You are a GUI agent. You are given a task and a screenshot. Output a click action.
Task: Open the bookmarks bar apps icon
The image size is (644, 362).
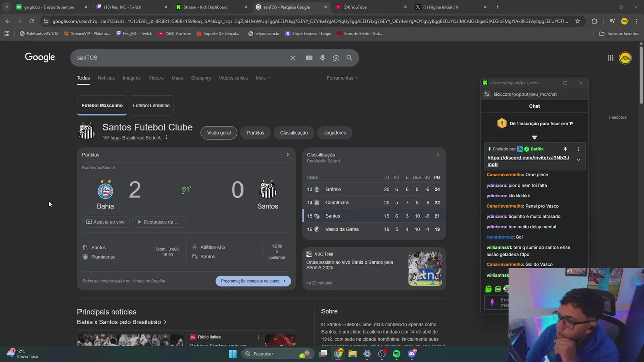coord(7,33)
